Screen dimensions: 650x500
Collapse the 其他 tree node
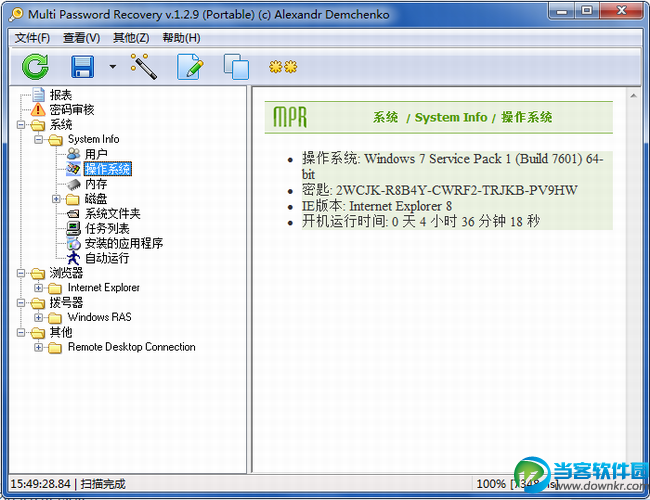pos(21,333)
